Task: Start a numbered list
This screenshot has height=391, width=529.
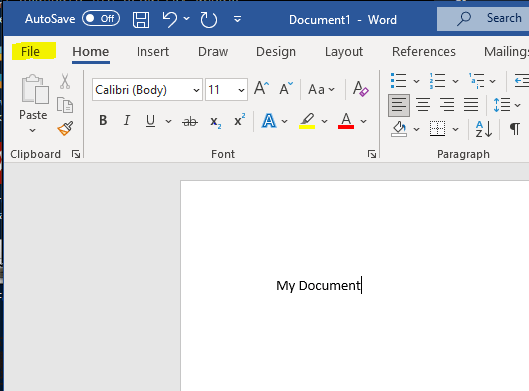Action: click(x=437, y=81)
